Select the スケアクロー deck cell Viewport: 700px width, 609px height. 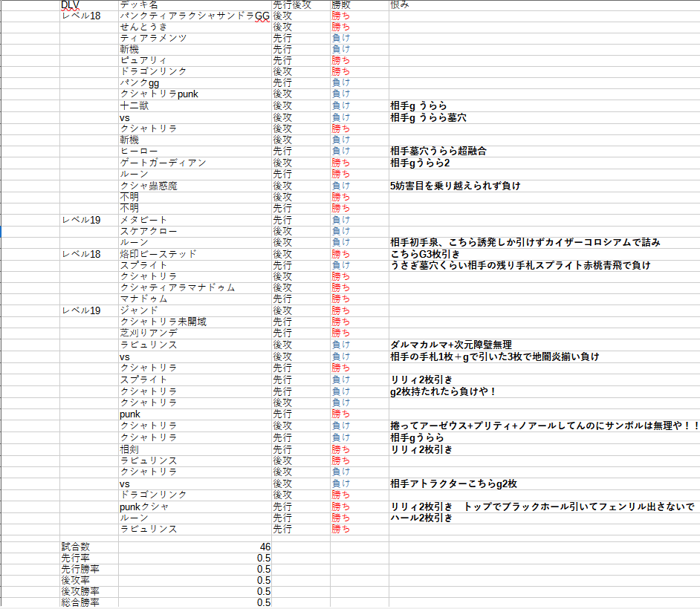(195, 231)
